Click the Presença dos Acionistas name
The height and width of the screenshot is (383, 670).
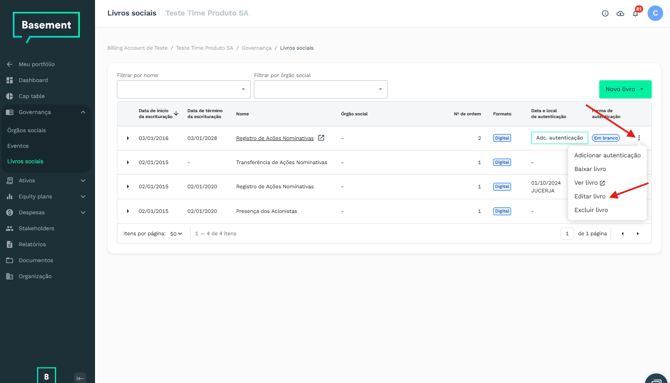(266, 211)
